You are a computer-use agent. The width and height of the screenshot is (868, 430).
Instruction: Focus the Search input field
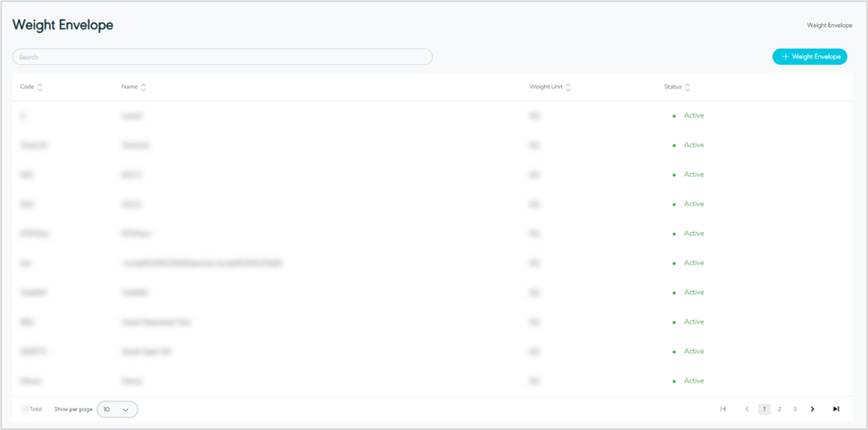click(x=222, y=57)
